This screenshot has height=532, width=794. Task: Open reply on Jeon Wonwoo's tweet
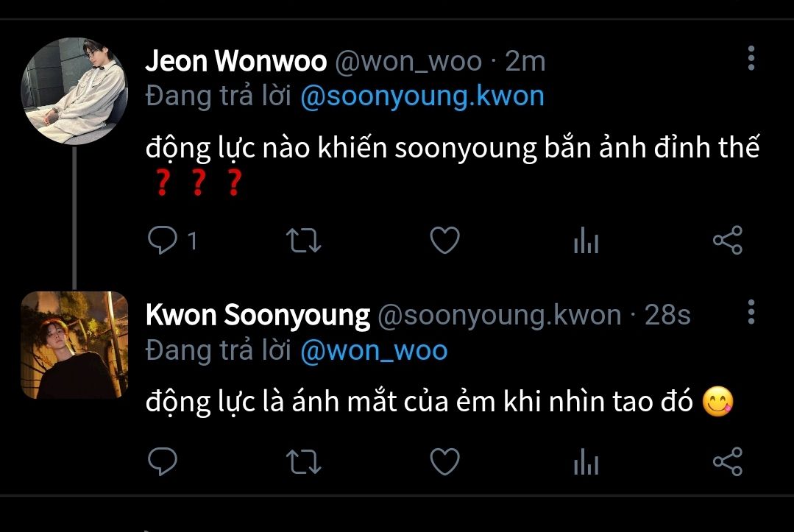pyautogui.click(x=163, y=240)
